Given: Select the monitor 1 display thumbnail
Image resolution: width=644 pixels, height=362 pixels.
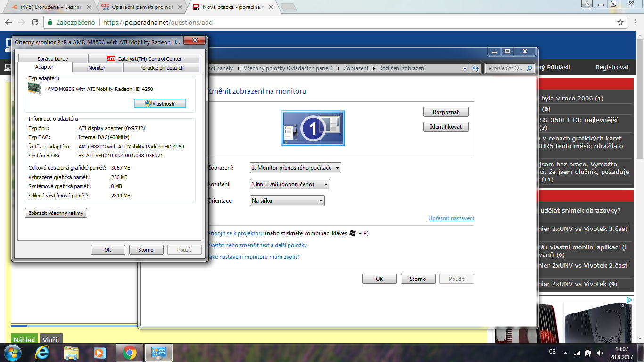Looking at the screenshot, I should click(x=313, y=128).
